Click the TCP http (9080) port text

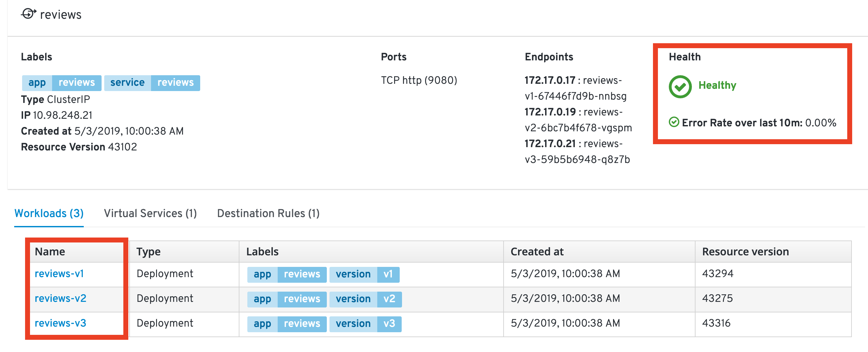tap(419, 80)
